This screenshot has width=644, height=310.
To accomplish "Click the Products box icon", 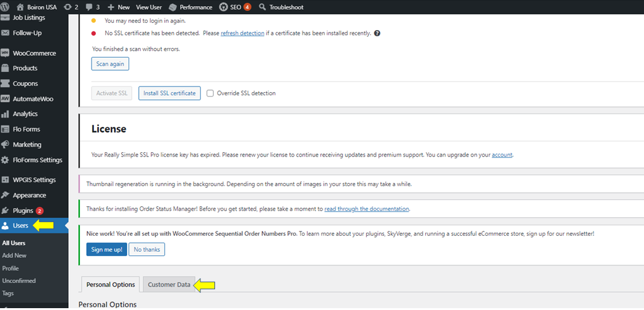I will 6,68.
